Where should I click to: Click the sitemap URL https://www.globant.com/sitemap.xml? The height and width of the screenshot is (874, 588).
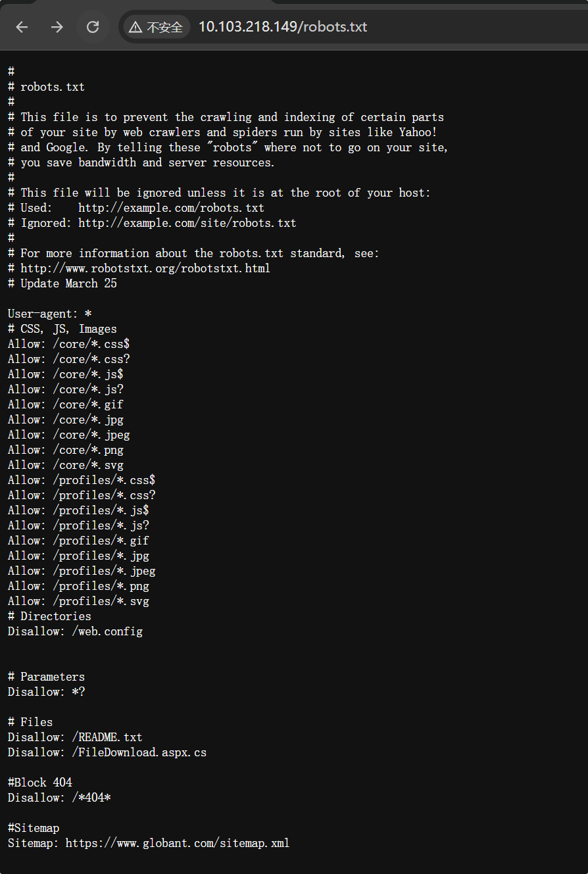click(178, 843)
